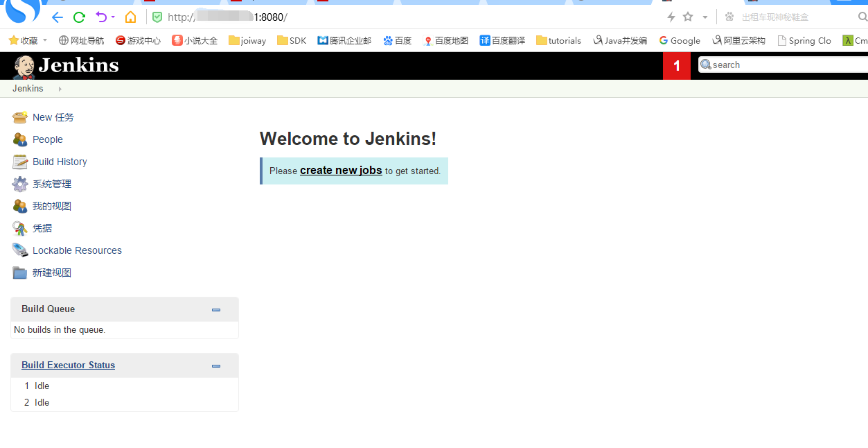Open 腾讯企业邮 bookmark

tap(344, 40)
